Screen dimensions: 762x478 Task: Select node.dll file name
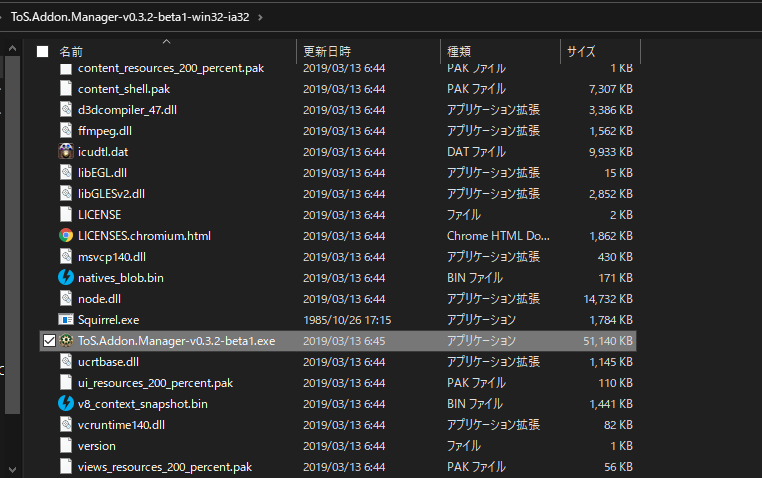tap(99, 298)
